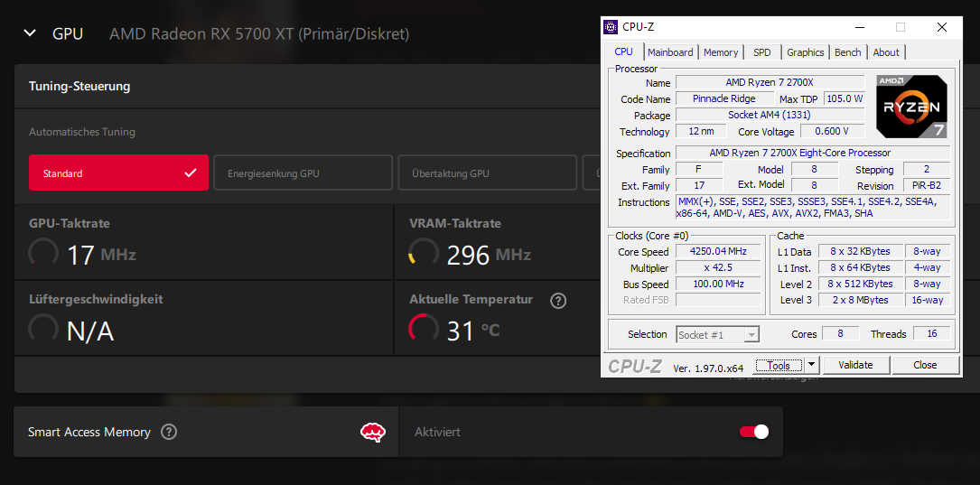The height and width of the screenshot is (485, 980).
Task: Click the Package value Socket AM4 (1331)
Action: 770,115
